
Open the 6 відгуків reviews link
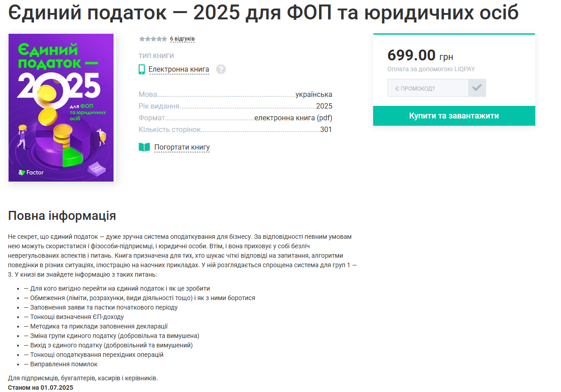point(182,39)
